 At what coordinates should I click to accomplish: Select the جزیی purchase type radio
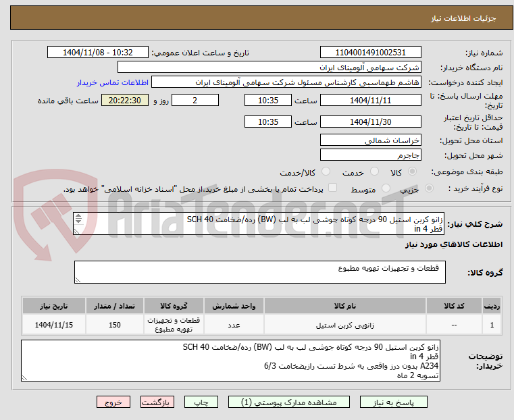429,188
